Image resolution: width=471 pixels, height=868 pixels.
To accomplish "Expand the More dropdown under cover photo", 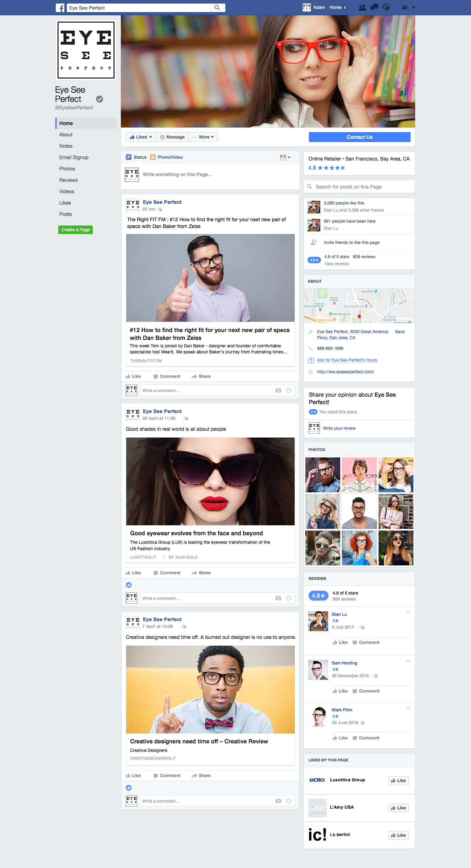I will coord(203,137).
